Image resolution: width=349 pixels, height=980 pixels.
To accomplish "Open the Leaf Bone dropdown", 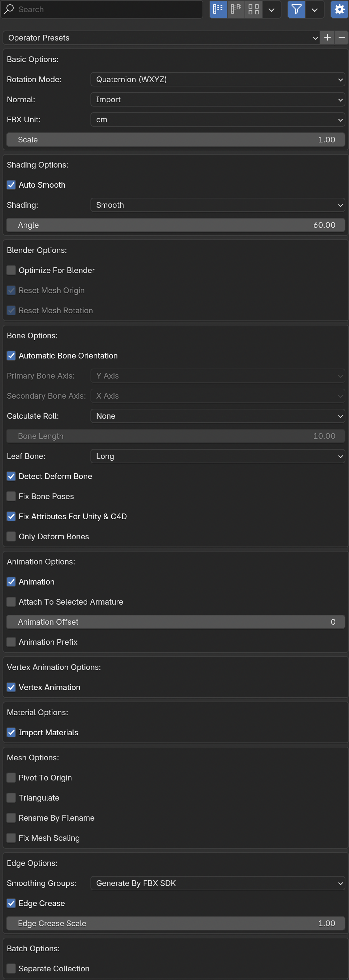I will (x=218, y=456).
